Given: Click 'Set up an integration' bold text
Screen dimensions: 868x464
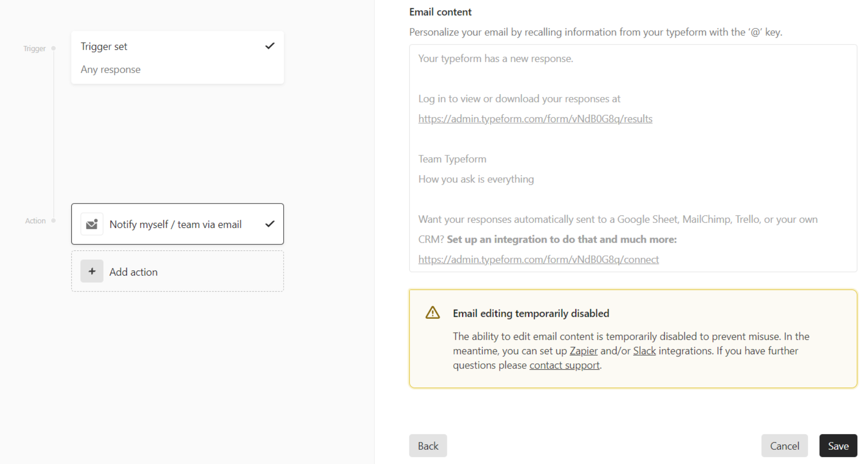Looking at the screenshot, I should tap(562, 239).
